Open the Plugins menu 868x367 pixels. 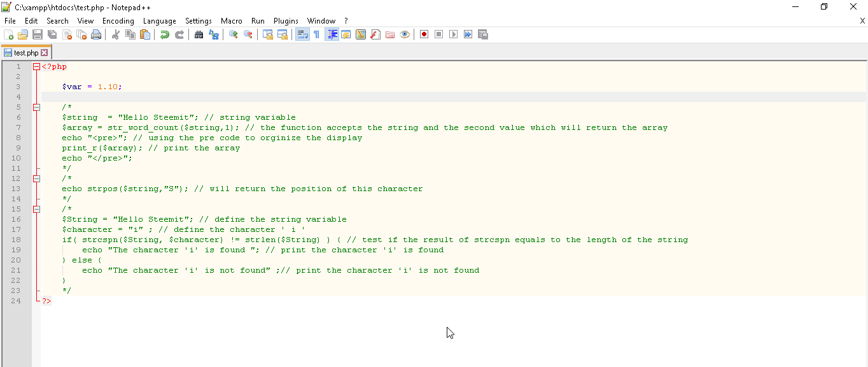tap(286, 21)
